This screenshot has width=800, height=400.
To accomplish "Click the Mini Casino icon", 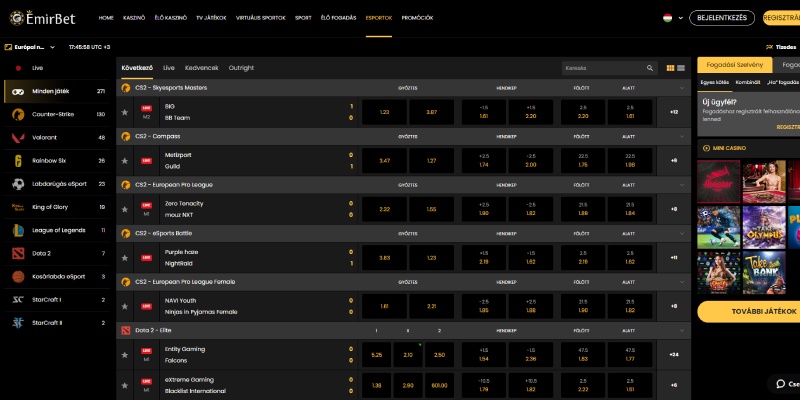I will tap(706, 148).
